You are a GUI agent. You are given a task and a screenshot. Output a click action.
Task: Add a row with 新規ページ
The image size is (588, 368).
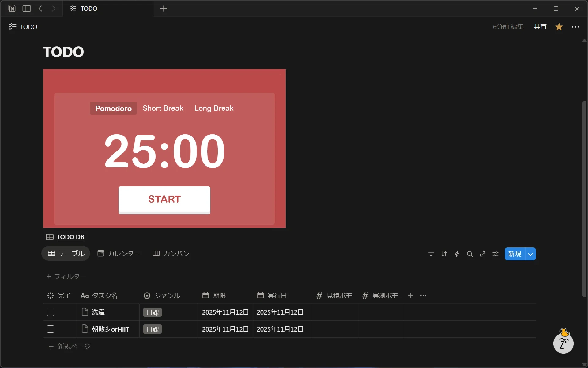click(x=69, y=346)
